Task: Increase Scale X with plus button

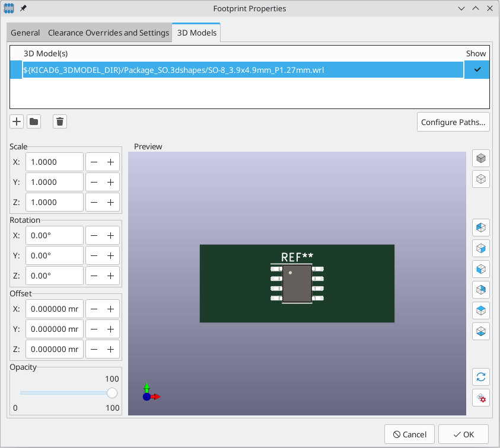Action: [x=111, y=162]
